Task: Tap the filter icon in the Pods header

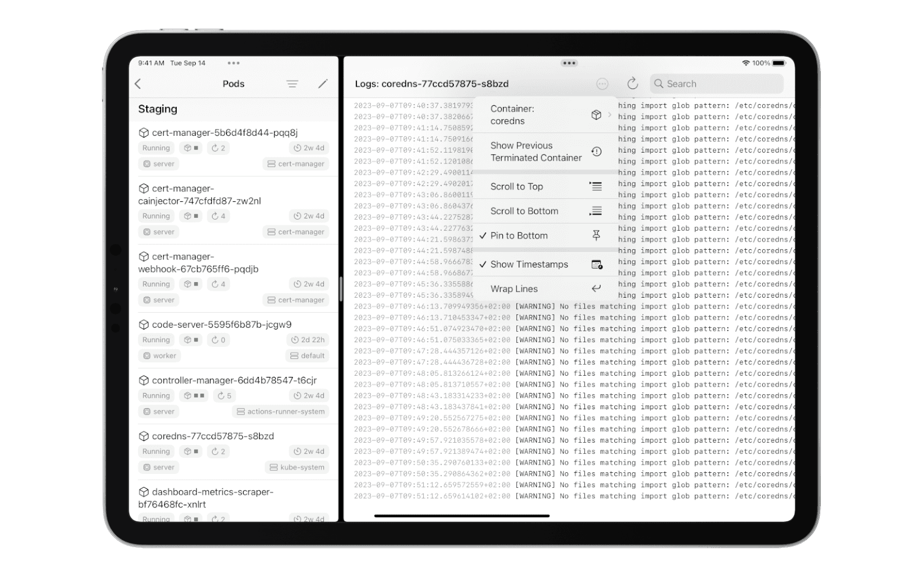Action: pyautogui.click(x=292, y=83)
